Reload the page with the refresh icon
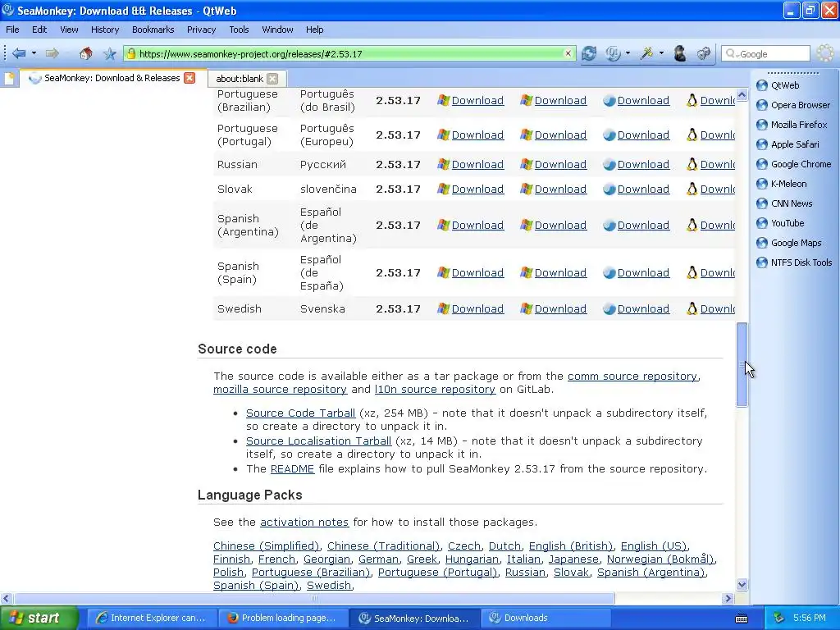The height and width of the screenshot is (630, 840). [589, 53]
